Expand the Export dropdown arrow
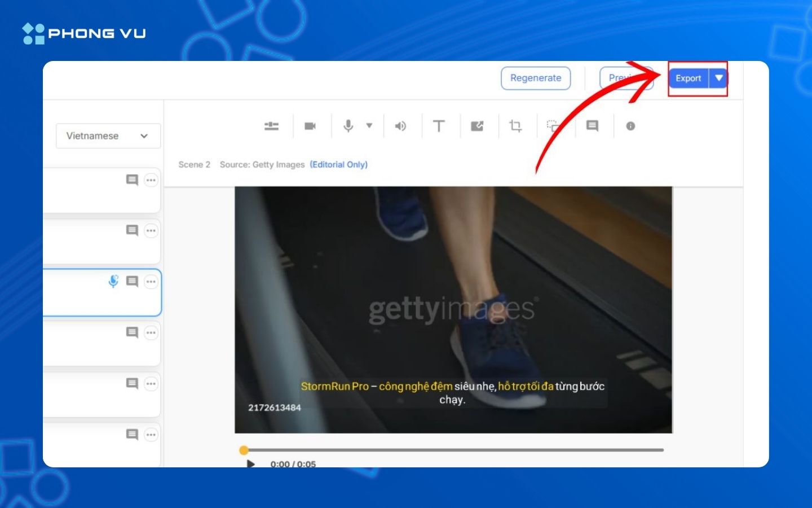This screenshot has width=812, height=508. (x=718, y=78)
